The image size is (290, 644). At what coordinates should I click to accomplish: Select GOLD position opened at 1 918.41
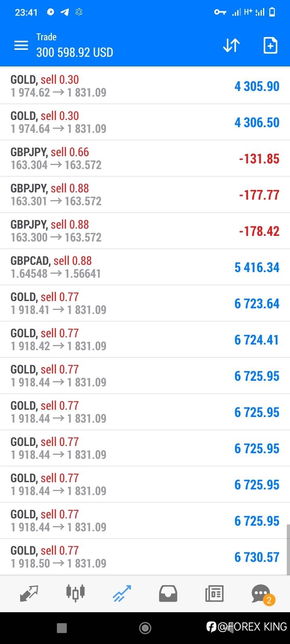point(121,303)
